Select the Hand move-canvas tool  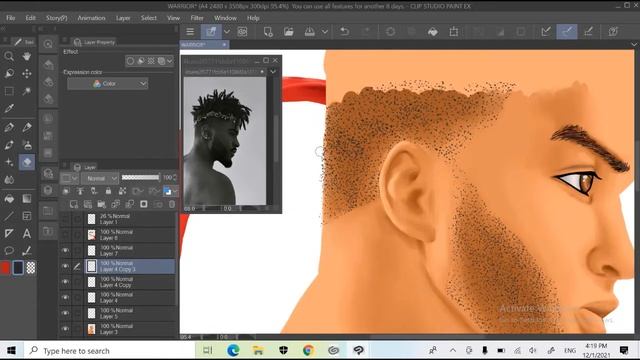click(27, 56)
